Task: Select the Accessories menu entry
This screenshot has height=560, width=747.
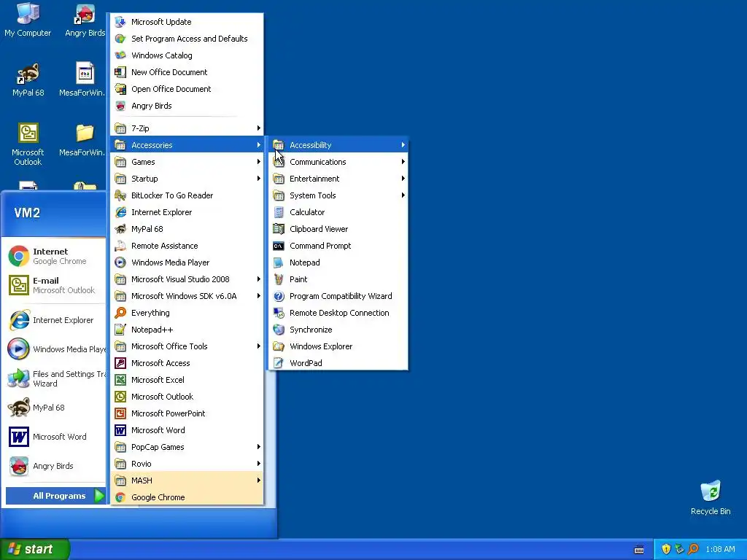Action: 187,145
